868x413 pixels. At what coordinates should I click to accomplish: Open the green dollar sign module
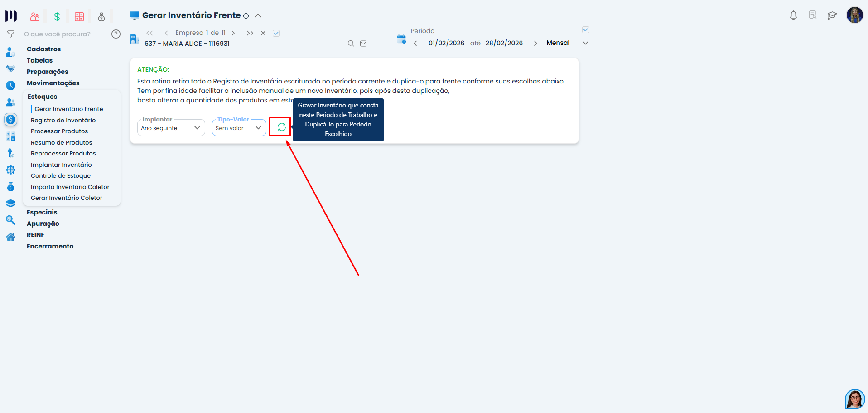(57, 17)
